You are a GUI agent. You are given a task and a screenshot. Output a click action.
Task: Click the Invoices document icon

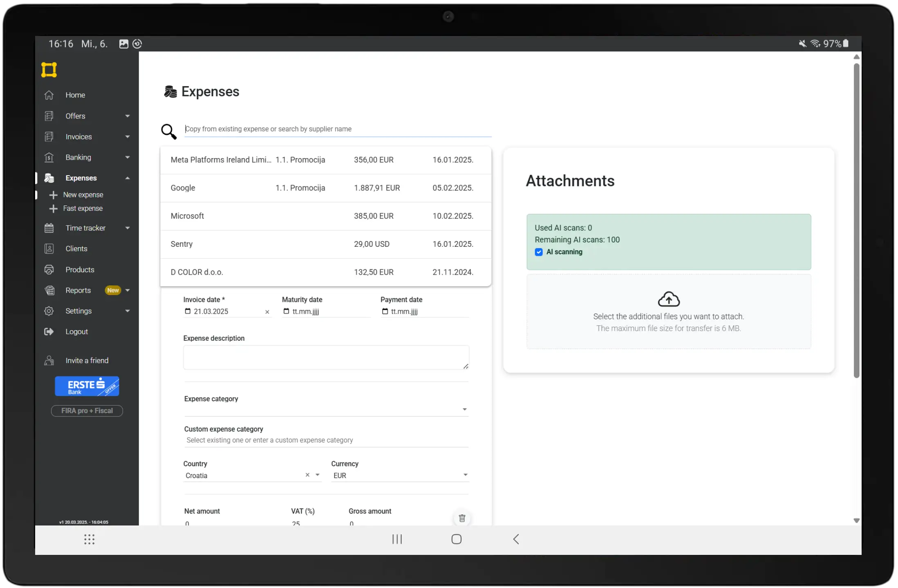coord(49,136)
